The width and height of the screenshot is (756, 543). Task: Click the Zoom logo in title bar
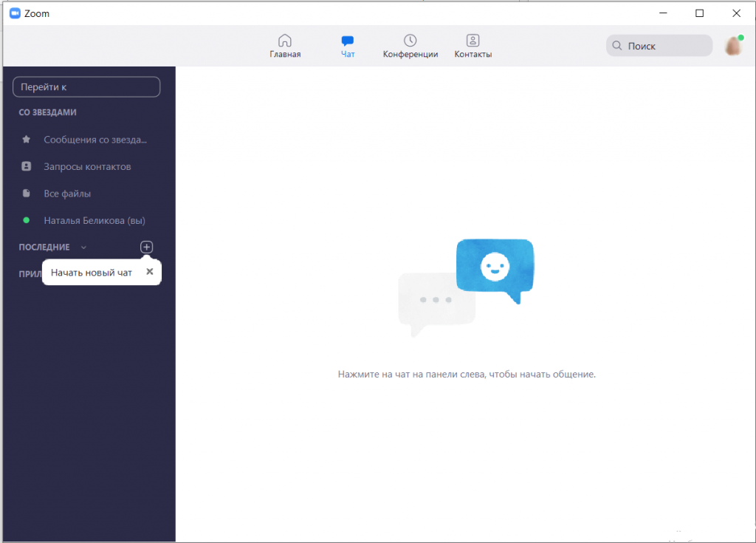point(15,13)
